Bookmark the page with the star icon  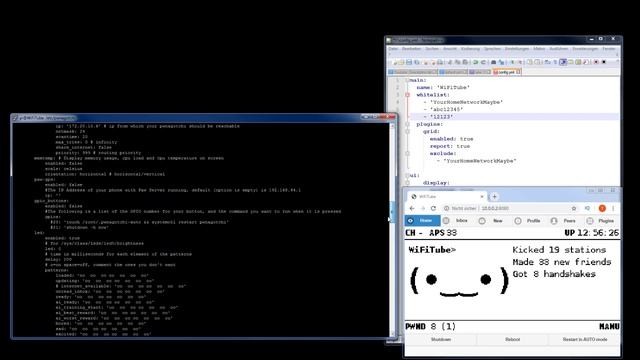pos(574,208)
